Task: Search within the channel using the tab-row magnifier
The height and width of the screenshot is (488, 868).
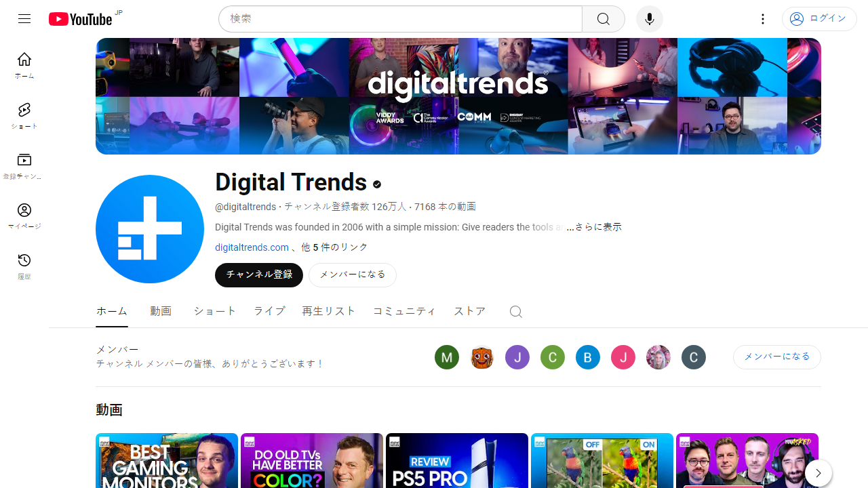Action: point(516,311)
